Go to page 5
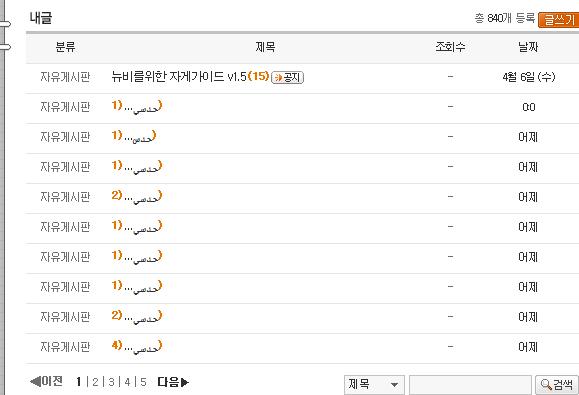The image size is (579, 395). (143, 382)
